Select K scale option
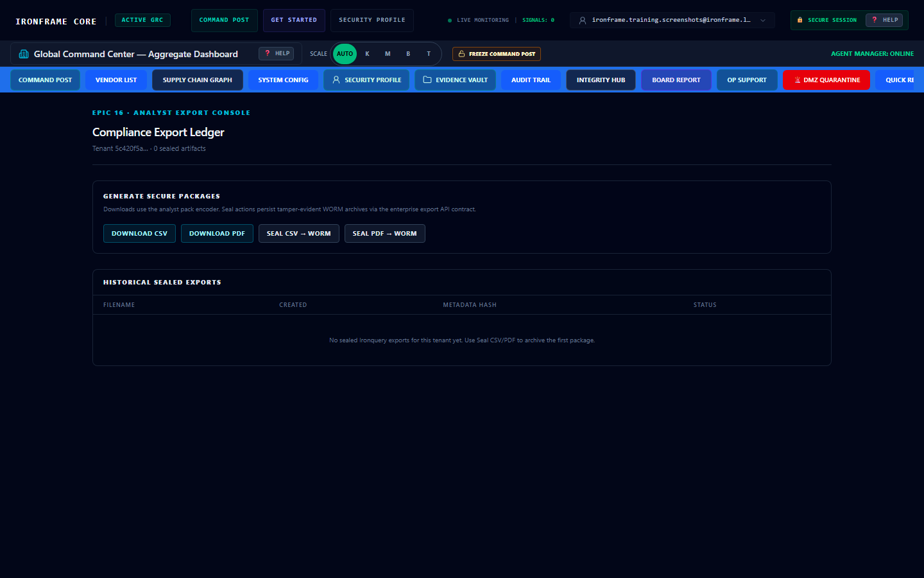Screen dimensions: 924x578 [x=367, y=54]
